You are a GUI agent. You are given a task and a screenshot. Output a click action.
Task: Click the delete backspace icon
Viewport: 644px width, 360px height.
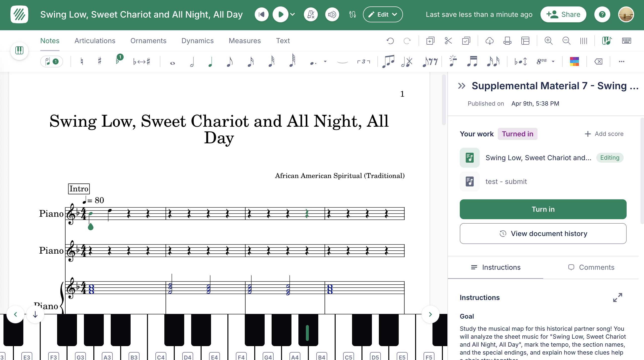coord(598,61)
